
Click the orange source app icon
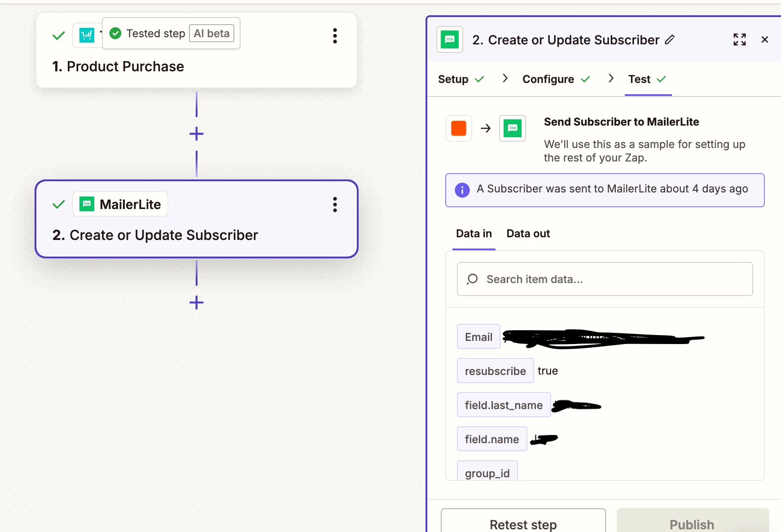tap(459, 128)
